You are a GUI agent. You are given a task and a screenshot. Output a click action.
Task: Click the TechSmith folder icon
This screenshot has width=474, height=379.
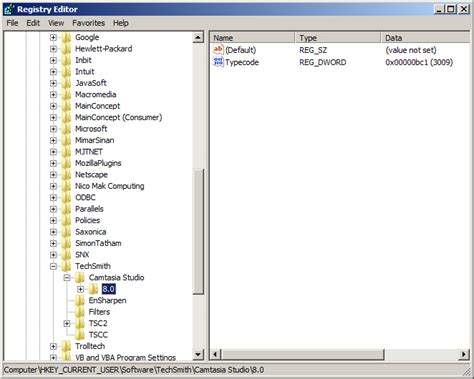pyautogui.click(x=67, y=266)
